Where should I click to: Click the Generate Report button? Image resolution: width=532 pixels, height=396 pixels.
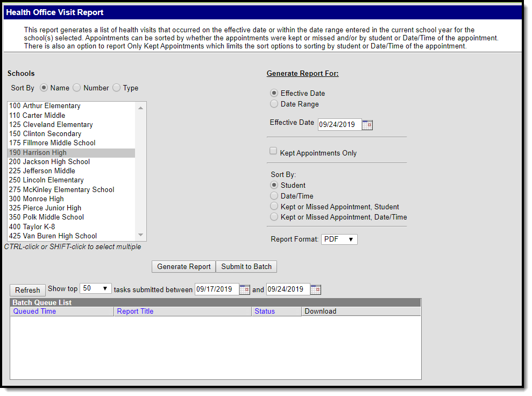click(x=183, y=267)
